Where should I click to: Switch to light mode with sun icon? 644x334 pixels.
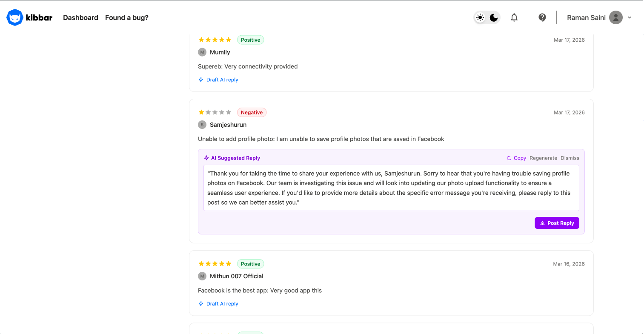480,17
